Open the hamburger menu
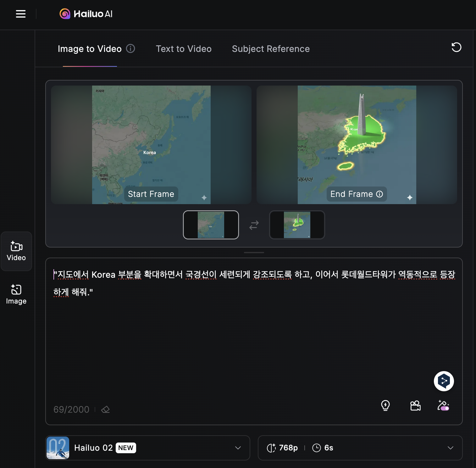The height and width of the screenshot is (468, 476). point(20,14)
